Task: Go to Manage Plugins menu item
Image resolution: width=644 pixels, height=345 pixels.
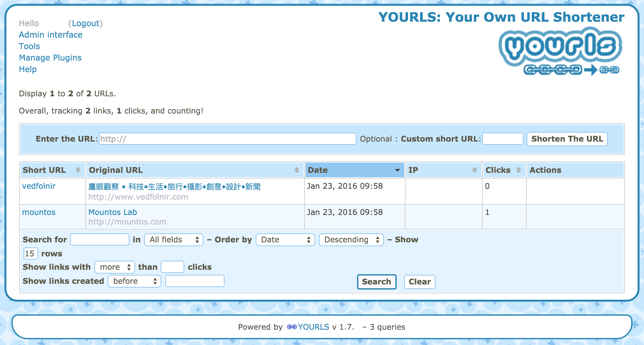Action: (x=50, y=58)
